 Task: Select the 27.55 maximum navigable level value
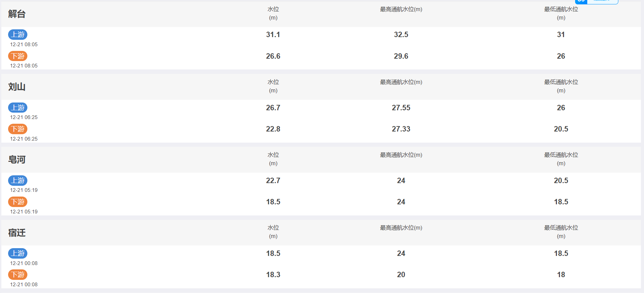click(401, 108)
